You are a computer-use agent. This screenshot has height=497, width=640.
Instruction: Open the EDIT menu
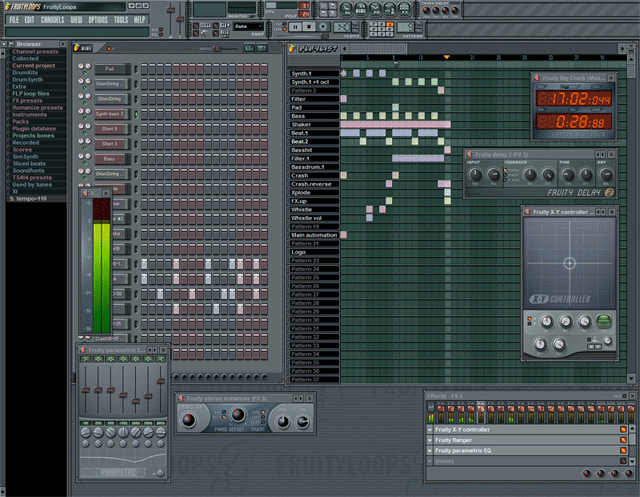29,20
